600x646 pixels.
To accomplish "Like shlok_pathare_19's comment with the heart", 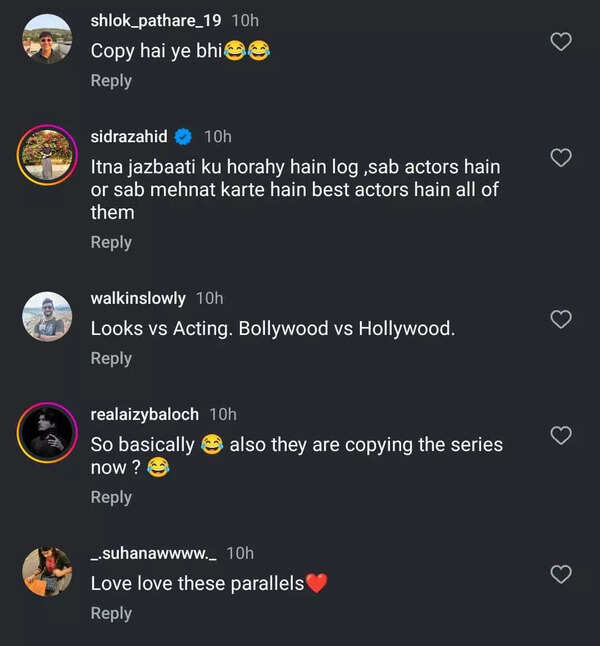I will (x=562, y=41).
